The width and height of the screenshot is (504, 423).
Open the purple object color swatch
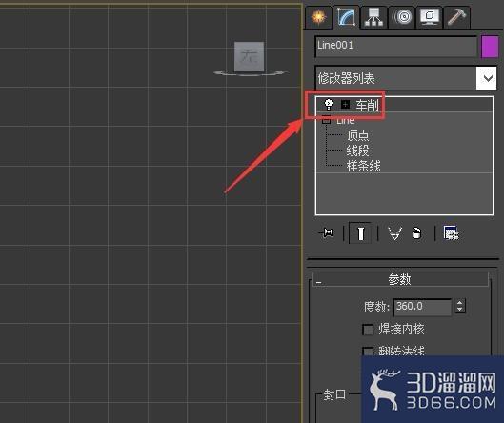click(x=490, y=47)
